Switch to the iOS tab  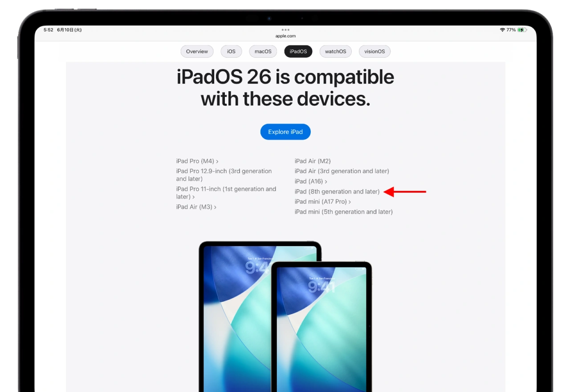(x=231, y=52)
